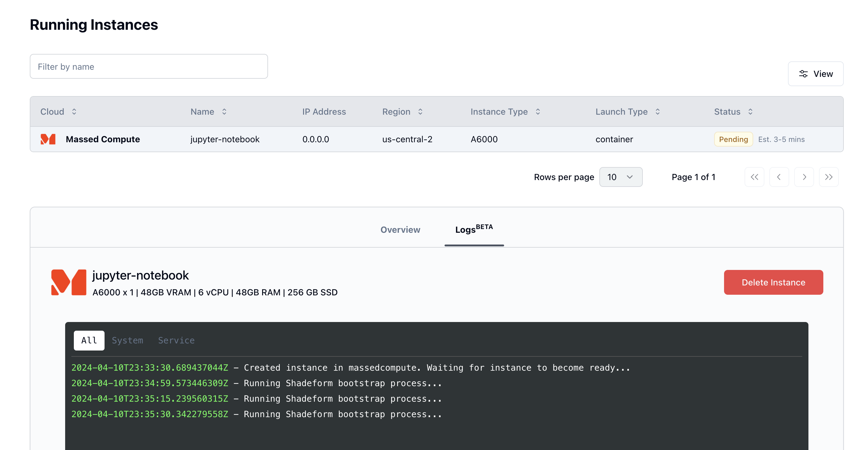Go to previous page of instances
868x450 pixels.
tap(779, 177)
